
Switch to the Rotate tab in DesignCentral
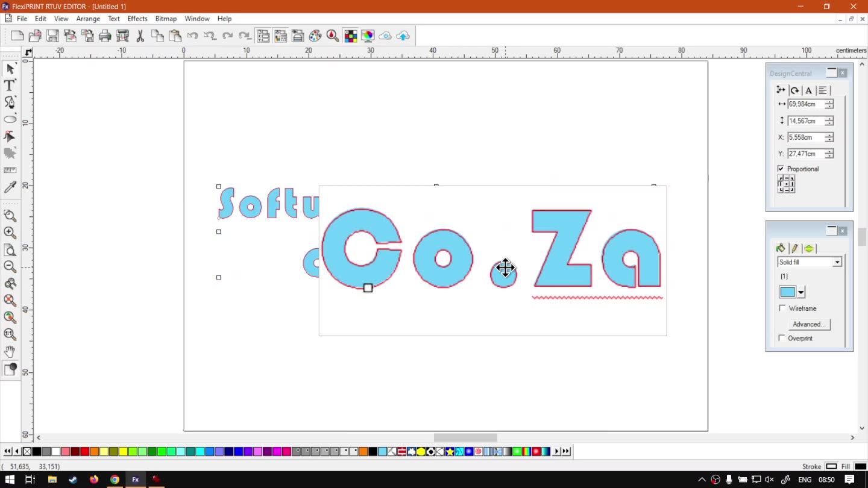click(x=794, y=90)
